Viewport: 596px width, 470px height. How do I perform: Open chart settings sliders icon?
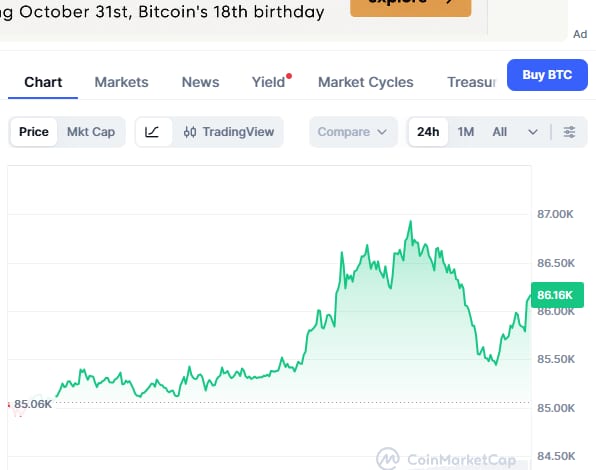pyautogui.click(x=569, y=132)
